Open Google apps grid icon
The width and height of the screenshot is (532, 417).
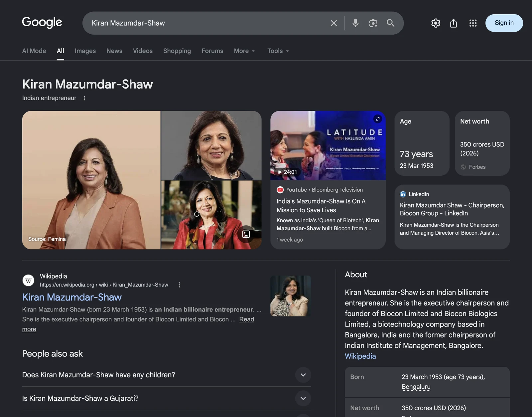tap(473, 23)
